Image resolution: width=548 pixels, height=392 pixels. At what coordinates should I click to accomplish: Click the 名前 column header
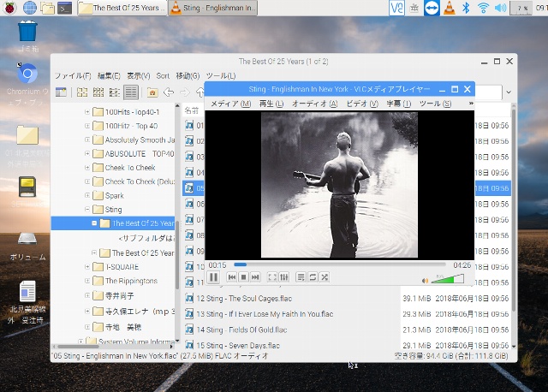point(192,110)
